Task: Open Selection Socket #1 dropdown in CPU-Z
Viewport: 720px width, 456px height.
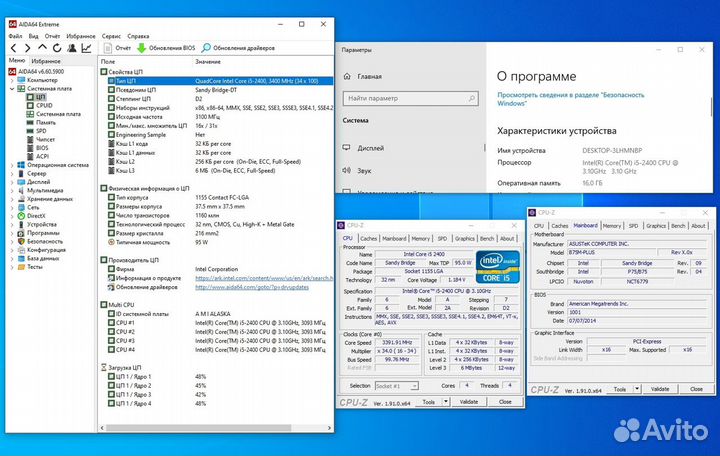Action: coord(397,386)
